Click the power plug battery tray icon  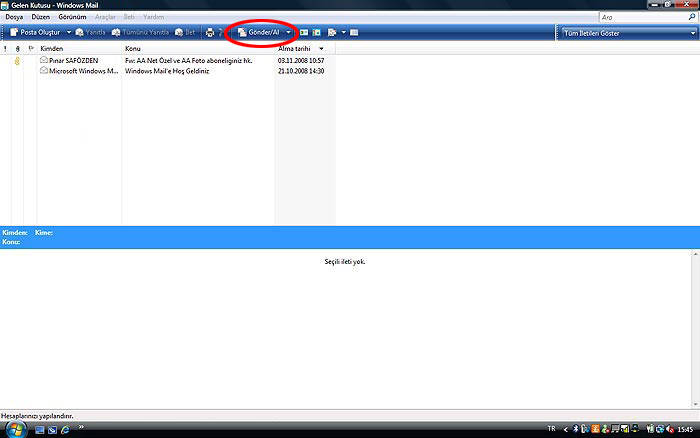650,429
